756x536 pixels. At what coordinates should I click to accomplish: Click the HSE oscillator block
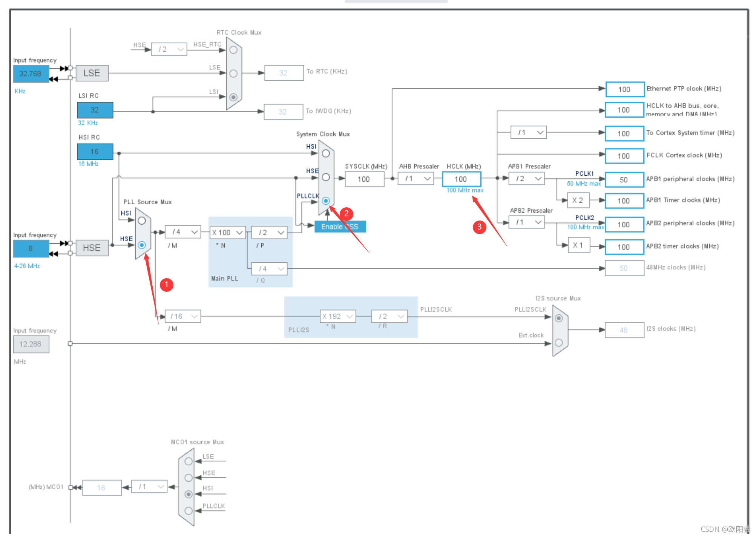click(92, 248)
